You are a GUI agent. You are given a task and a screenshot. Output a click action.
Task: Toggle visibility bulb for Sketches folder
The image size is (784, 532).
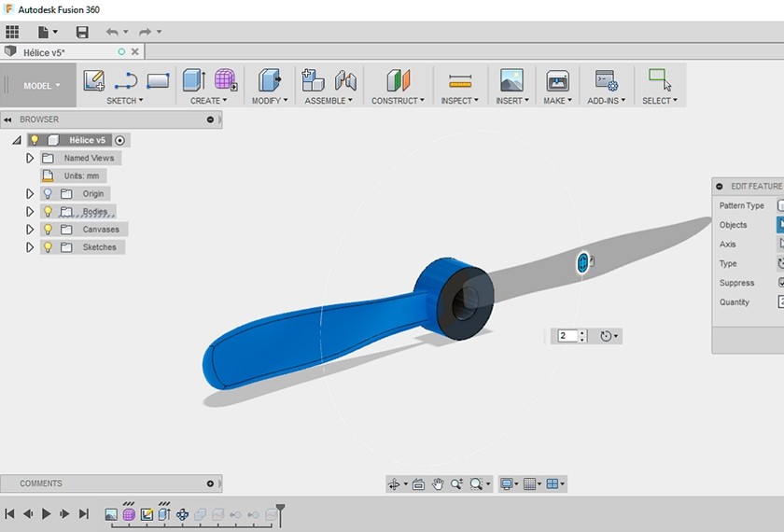(48, 247)
